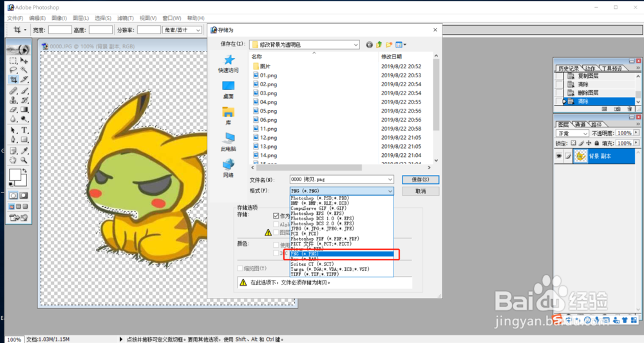Image resolution: width=644 pixels, height=343 pixels.
Task: Select the Eyedropper tool
Action: point(24,151)
